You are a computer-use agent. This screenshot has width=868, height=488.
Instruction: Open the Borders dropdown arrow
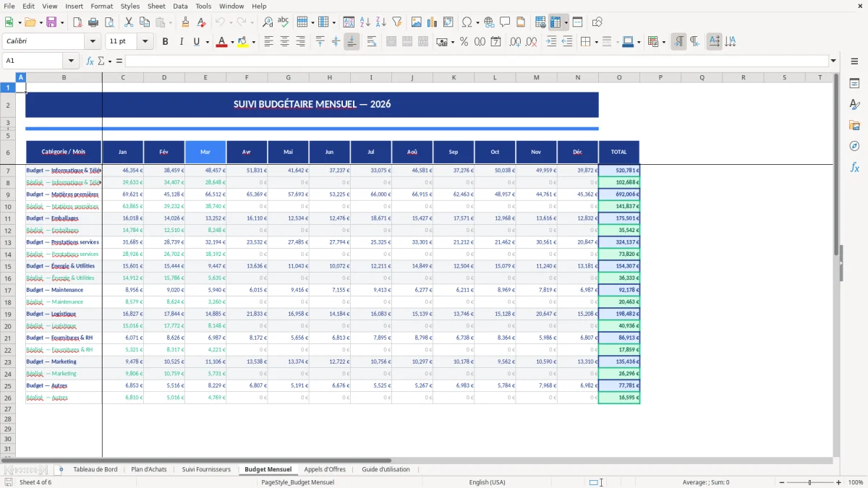coord(596,42)
